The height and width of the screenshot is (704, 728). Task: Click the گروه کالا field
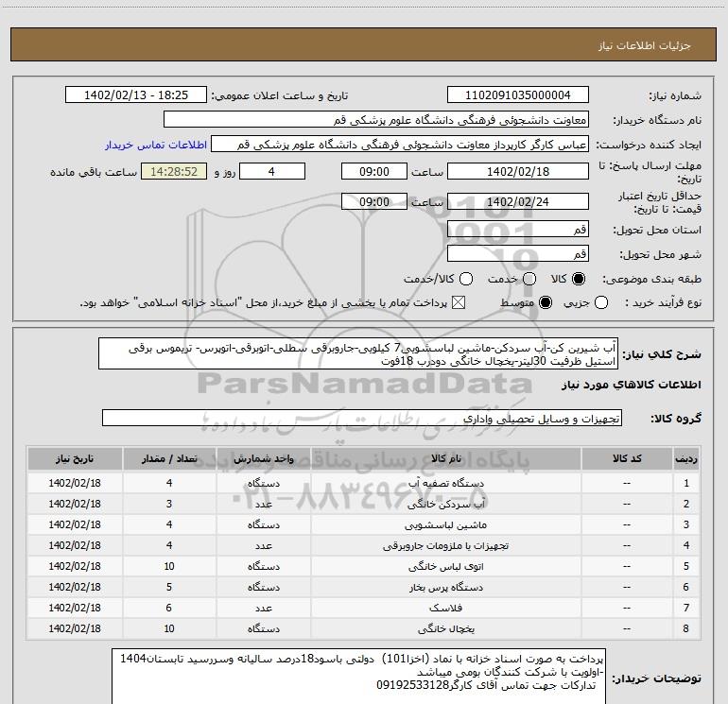point(362,418)
